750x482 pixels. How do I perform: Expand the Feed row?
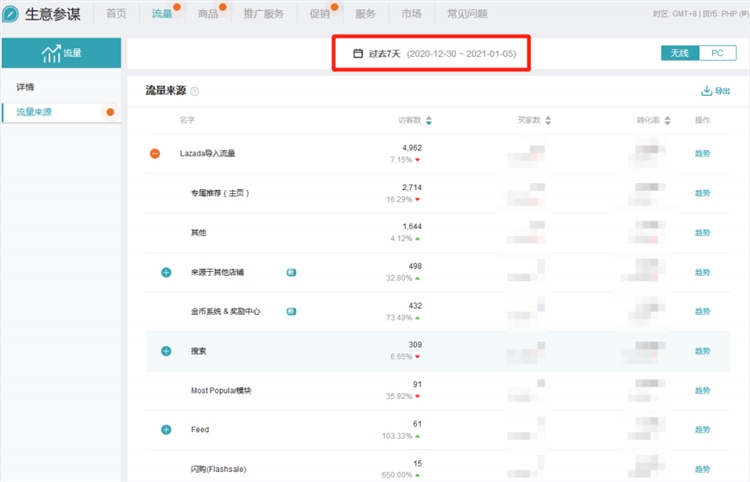click(x=166, y=429)
